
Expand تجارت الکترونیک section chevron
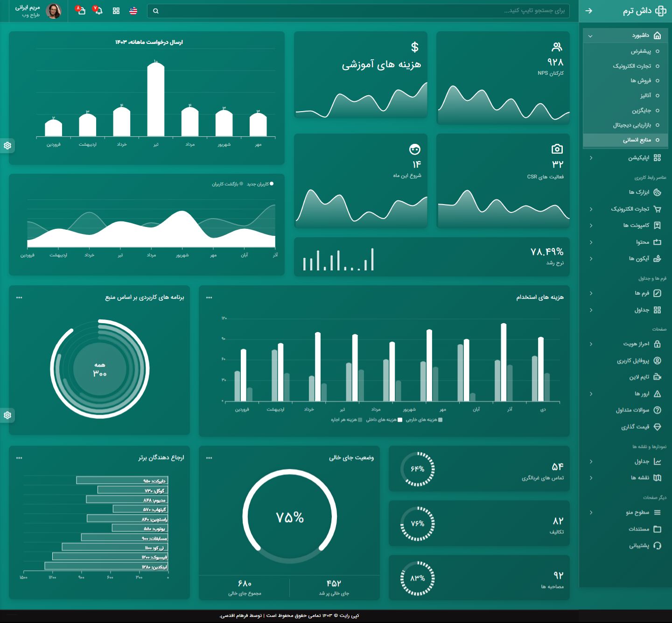click(591, 209)
